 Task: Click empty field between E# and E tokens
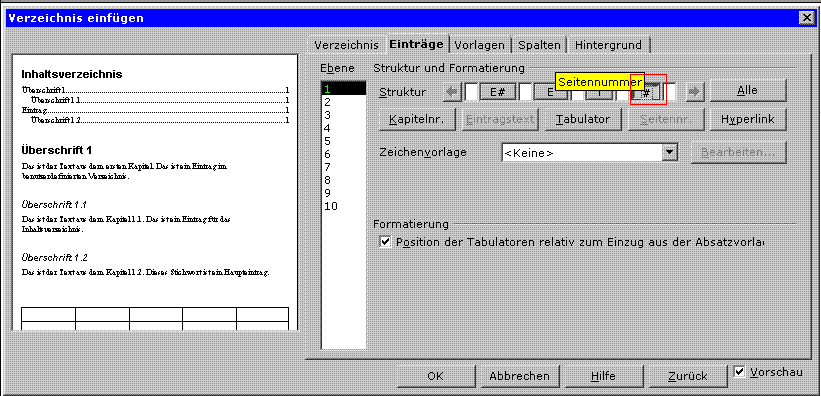[x=525, y=92]
